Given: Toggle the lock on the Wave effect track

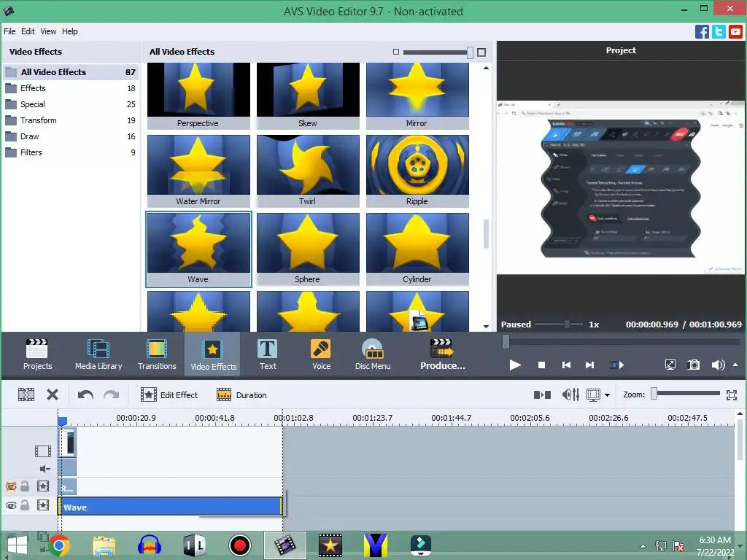Looking at the screenshot, I should (25, 505).
